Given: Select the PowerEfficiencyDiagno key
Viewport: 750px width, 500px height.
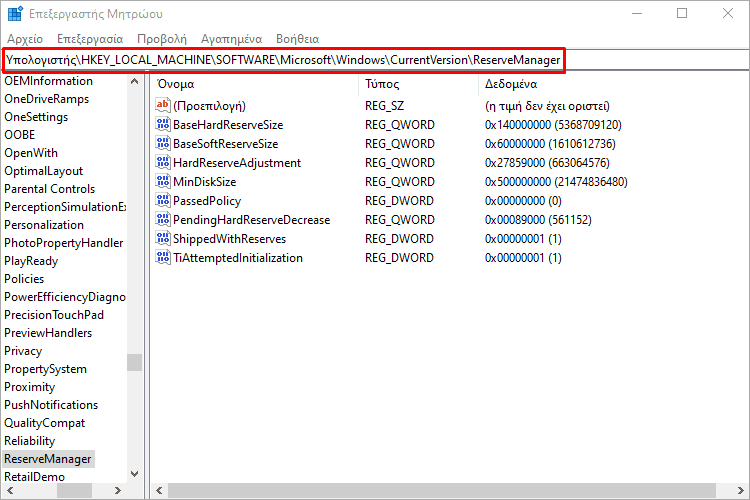Looking at the screenshot, I should [65, 297].
